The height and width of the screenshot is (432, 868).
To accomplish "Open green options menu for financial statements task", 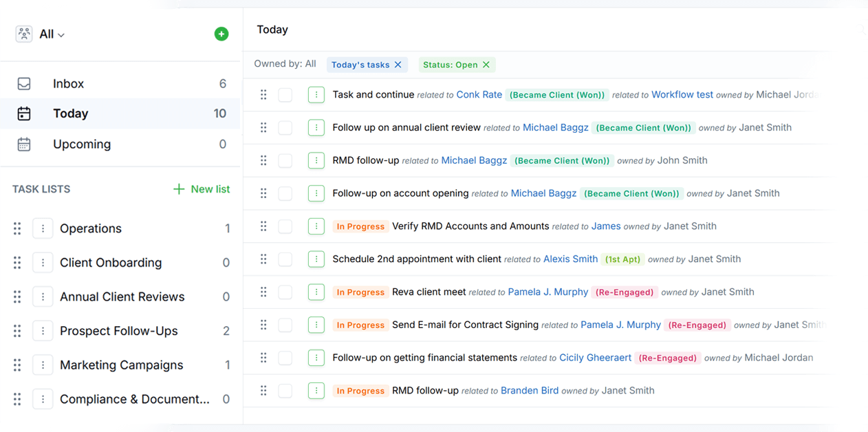I will (316, 358).
